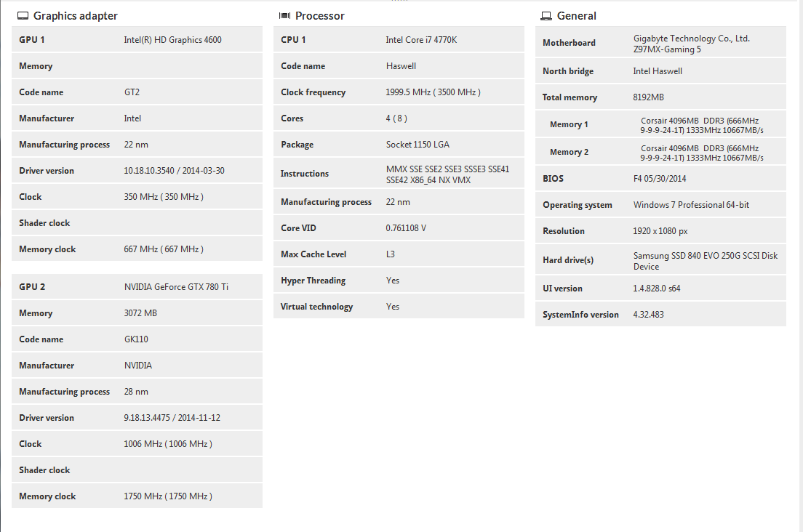This screenshot has width=803, height=532.
Task: Select the SystemInfo version 4.32.483 row
Action: tap(660, 314)
